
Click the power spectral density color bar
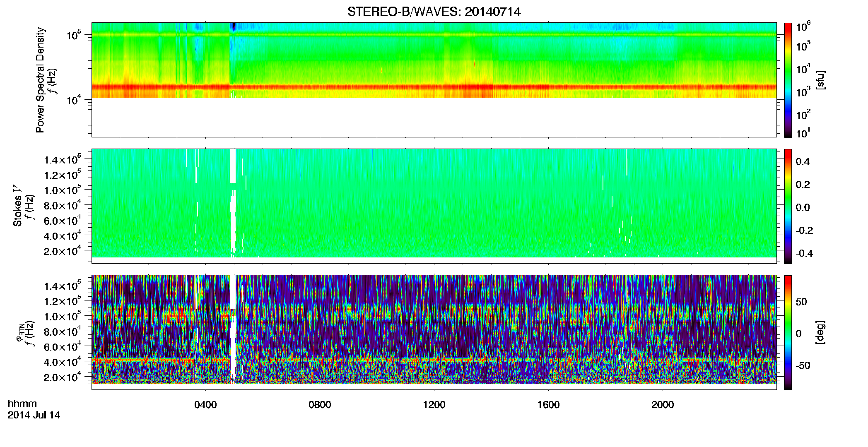pyautogui.click(x=788, y=80)
